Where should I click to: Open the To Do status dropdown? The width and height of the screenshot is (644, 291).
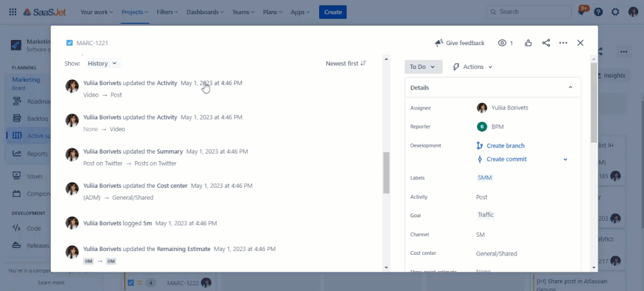tap(423, 66)
